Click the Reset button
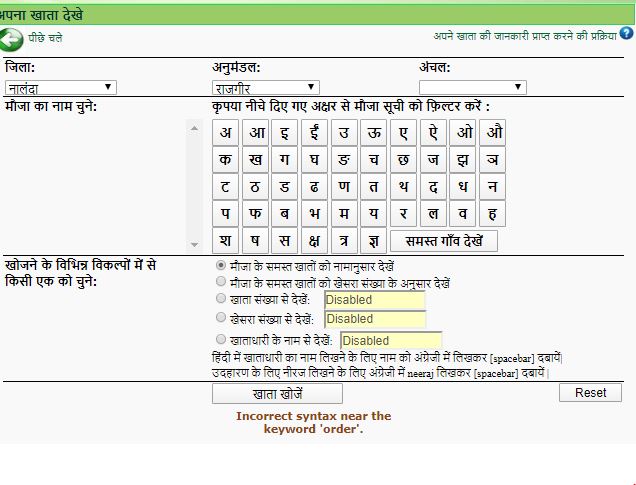The width and height of the screenshot is (636, 485). (x=590, y=393)
